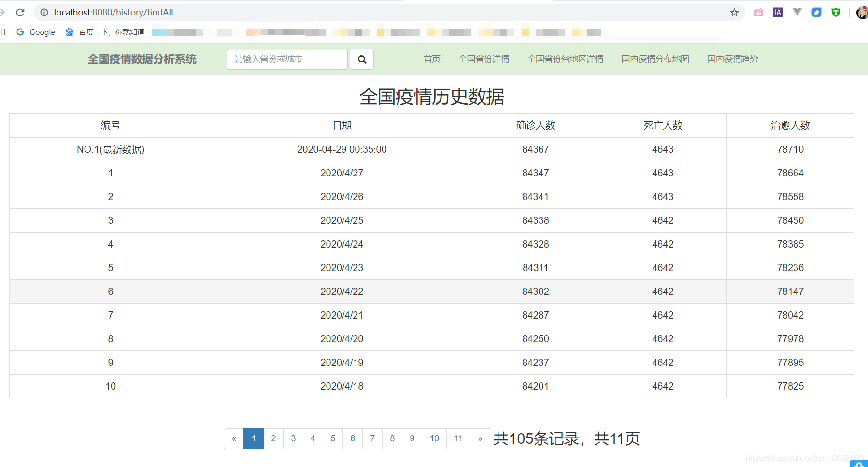Screen dimensions: 868x467
Task: Click the 确诊人数 column header
Action: 536,125
